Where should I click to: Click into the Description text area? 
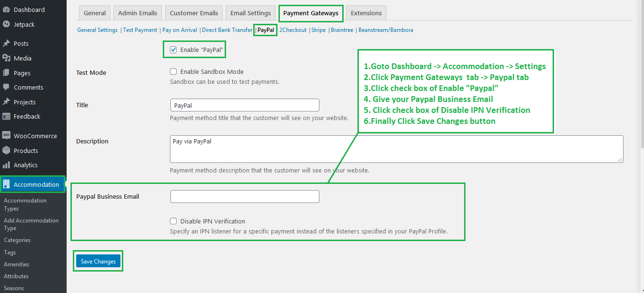click(396, 149)
